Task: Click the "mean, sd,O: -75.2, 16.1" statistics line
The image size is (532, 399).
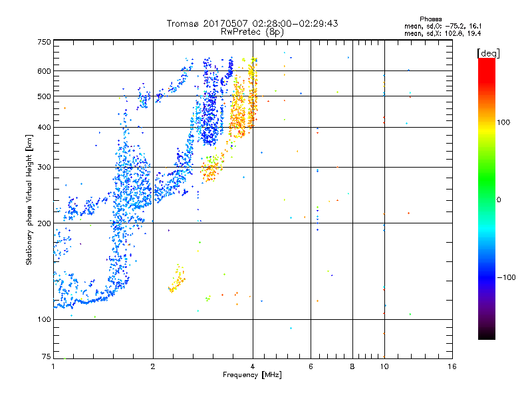Action: (x=443, y=26)
